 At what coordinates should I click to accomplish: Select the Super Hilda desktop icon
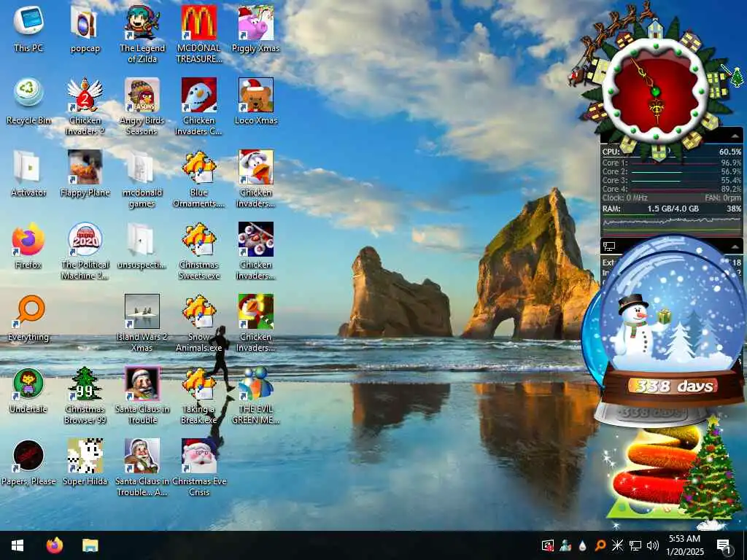point(85,463)
